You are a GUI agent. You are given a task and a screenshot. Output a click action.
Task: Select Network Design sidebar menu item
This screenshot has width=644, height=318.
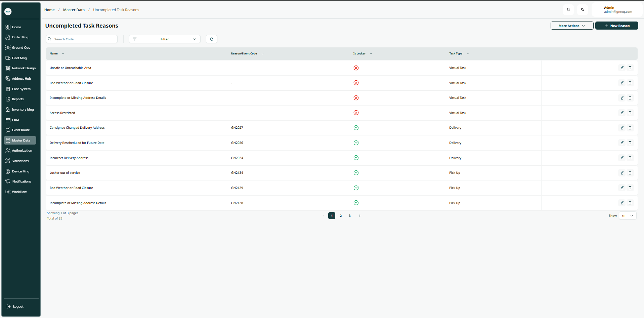[x=24, y=68]
